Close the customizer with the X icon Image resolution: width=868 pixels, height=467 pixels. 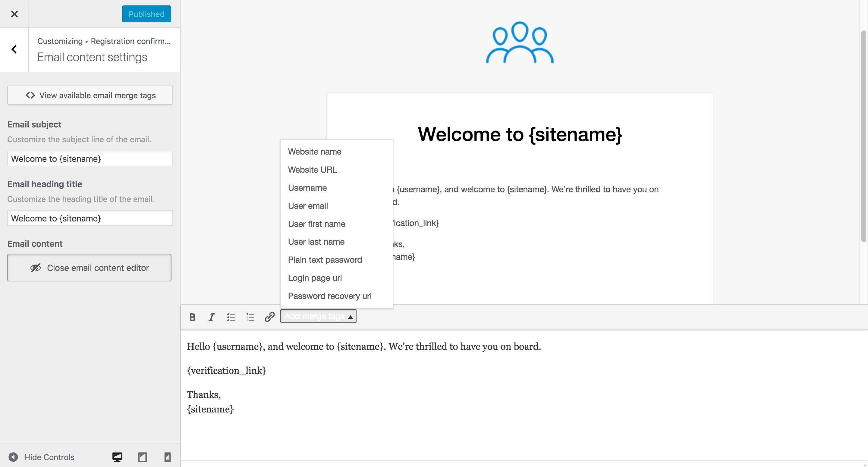click(x=14, y=14)
